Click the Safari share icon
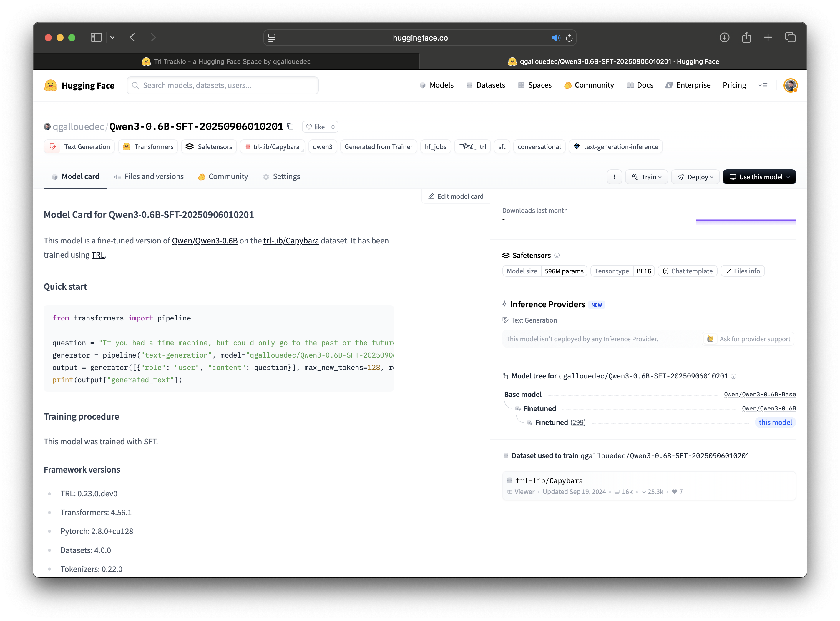The height and width of the screenshot is (621, 840). [x=746, y=38]
